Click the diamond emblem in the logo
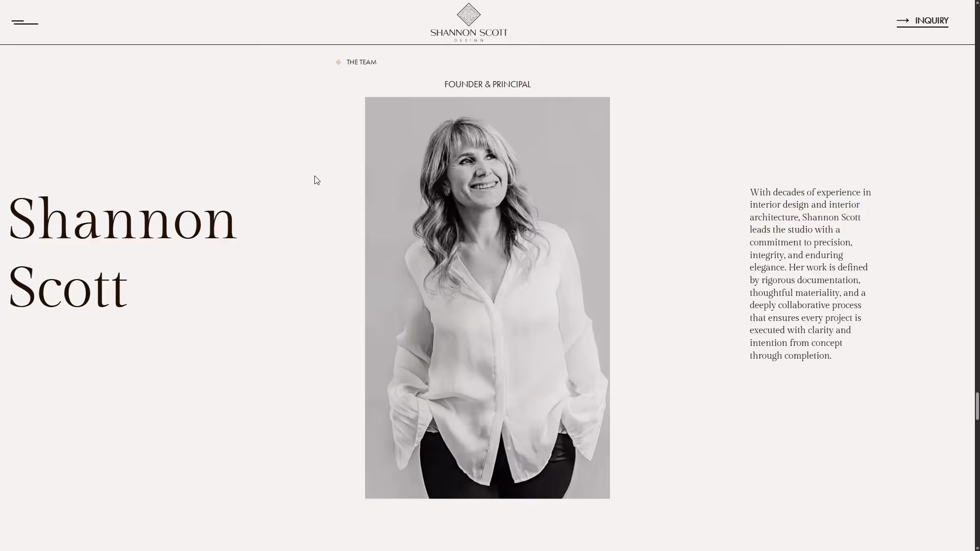980x551 pixels. coord(469,14)
